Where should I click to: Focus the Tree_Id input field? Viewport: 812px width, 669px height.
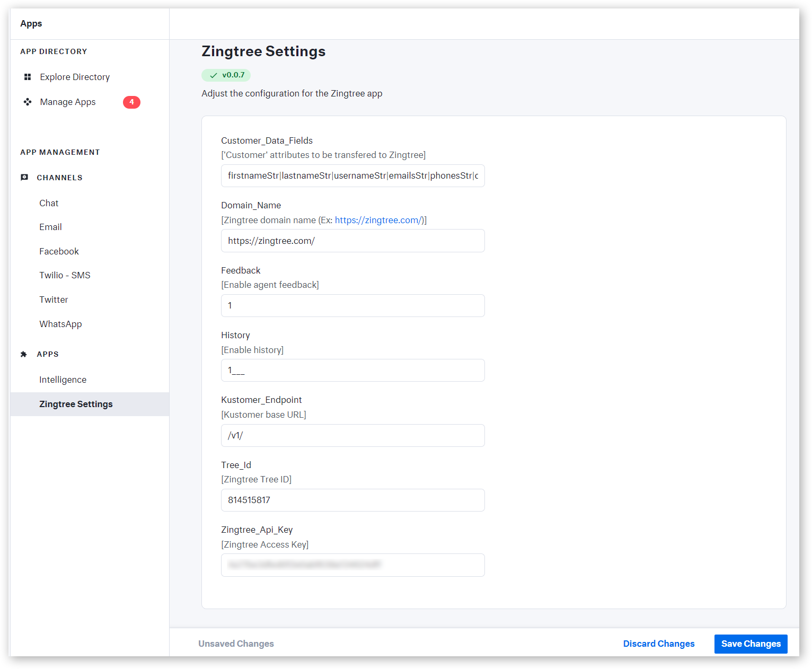[x=352, y=500]
